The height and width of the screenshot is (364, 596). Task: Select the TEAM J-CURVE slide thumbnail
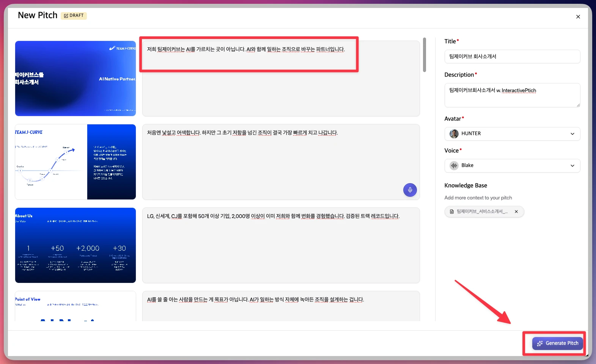75,162
